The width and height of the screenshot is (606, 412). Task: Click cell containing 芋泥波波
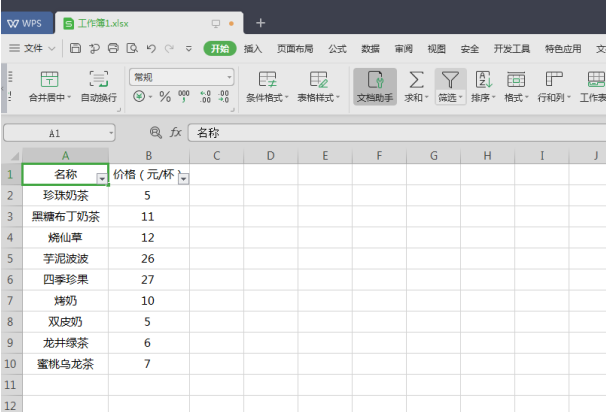pyautogui.click(x=66, y=258)
